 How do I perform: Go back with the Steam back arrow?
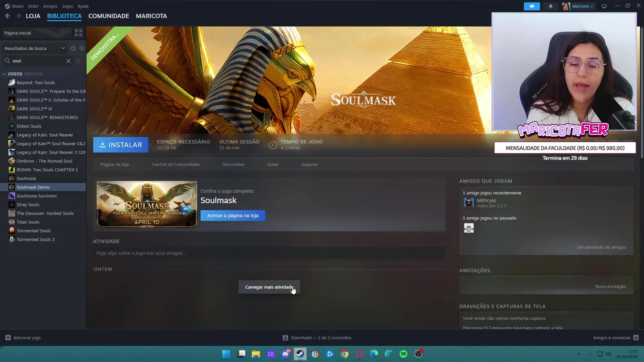point(8,16)
